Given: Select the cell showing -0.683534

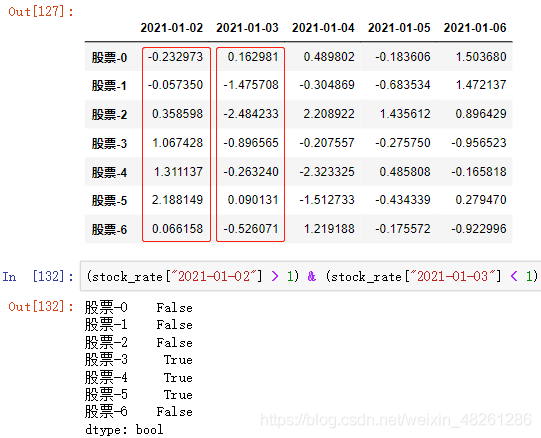Looking at the screenshot, I should click(x=403, y=85).
